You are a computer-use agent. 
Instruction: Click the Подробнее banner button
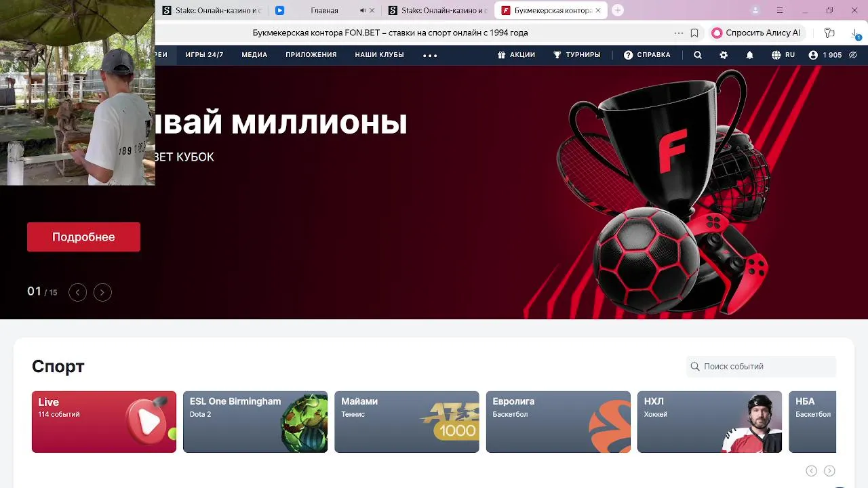pyautogui.click(x=83, y=237)
